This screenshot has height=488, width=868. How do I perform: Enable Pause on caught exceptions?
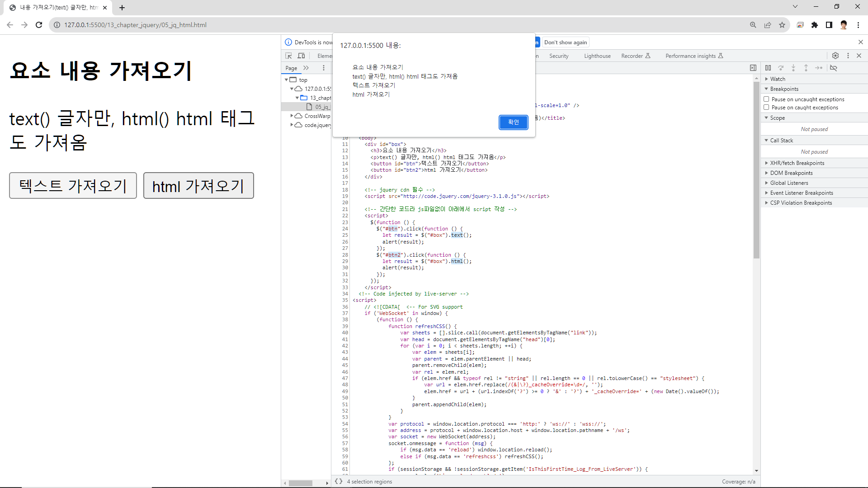[x=766, y=107]
